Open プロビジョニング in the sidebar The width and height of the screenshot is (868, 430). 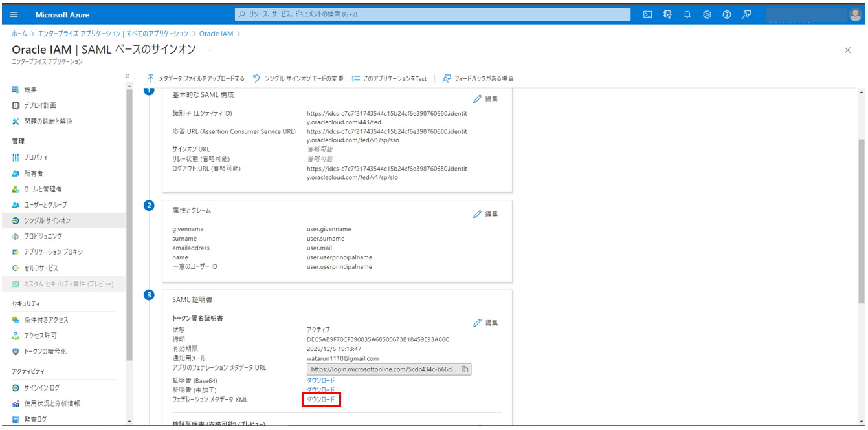(x=43, y=236)
